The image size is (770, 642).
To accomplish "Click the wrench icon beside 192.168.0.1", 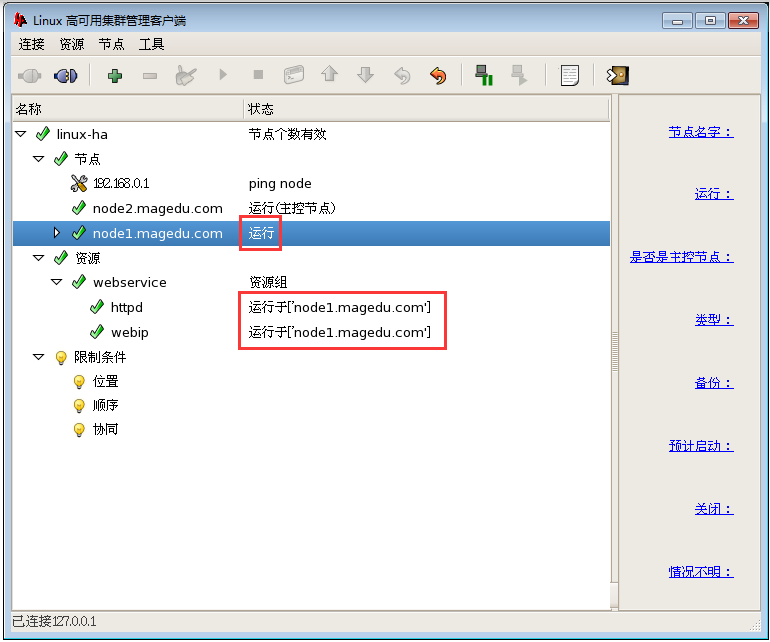I will pos(79,183).
